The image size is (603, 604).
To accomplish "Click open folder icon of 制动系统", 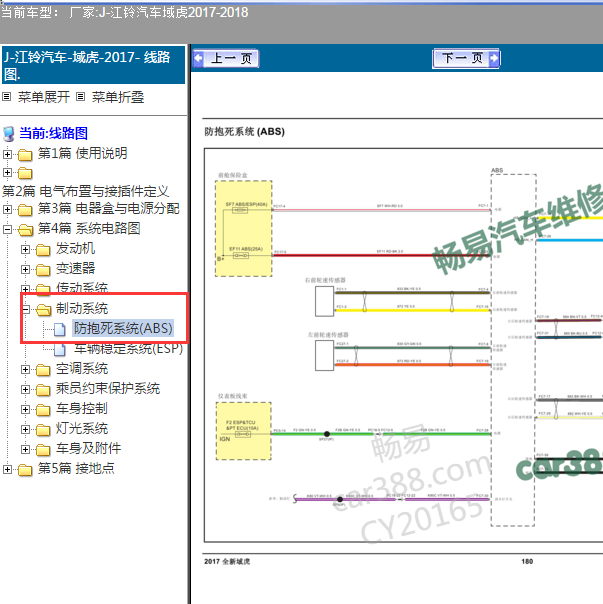I will (x=44, y=309).
